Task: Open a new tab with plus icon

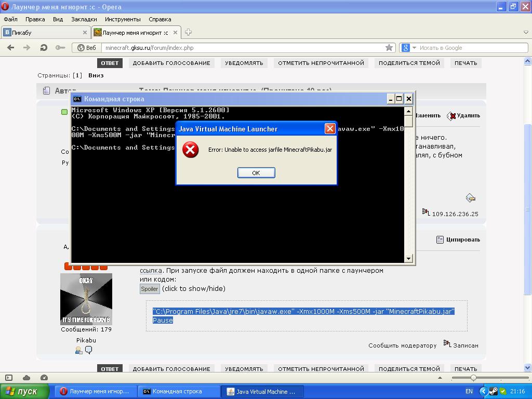Action: pos(188,32)
